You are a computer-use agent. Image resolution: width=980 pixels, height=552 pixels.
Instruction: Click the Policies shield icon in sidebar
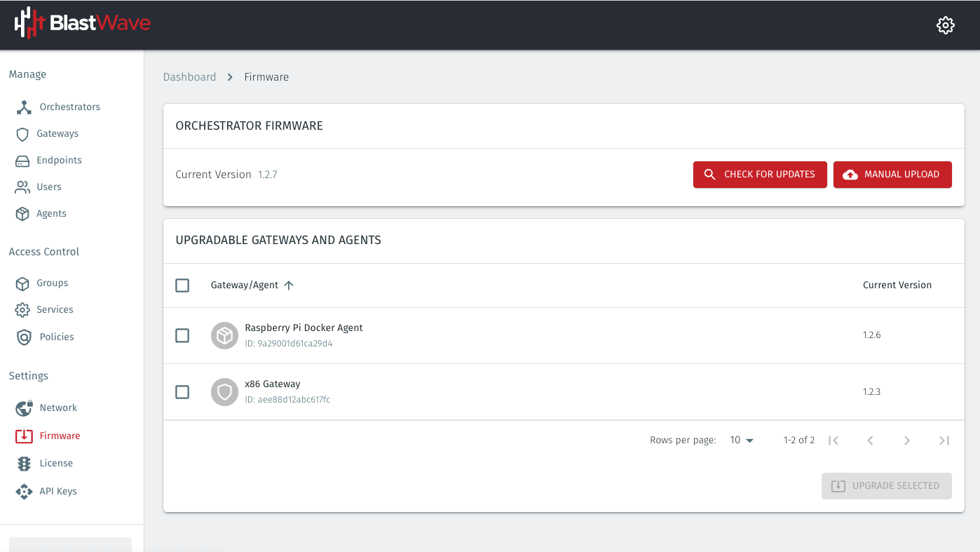[x=24, y=337]
